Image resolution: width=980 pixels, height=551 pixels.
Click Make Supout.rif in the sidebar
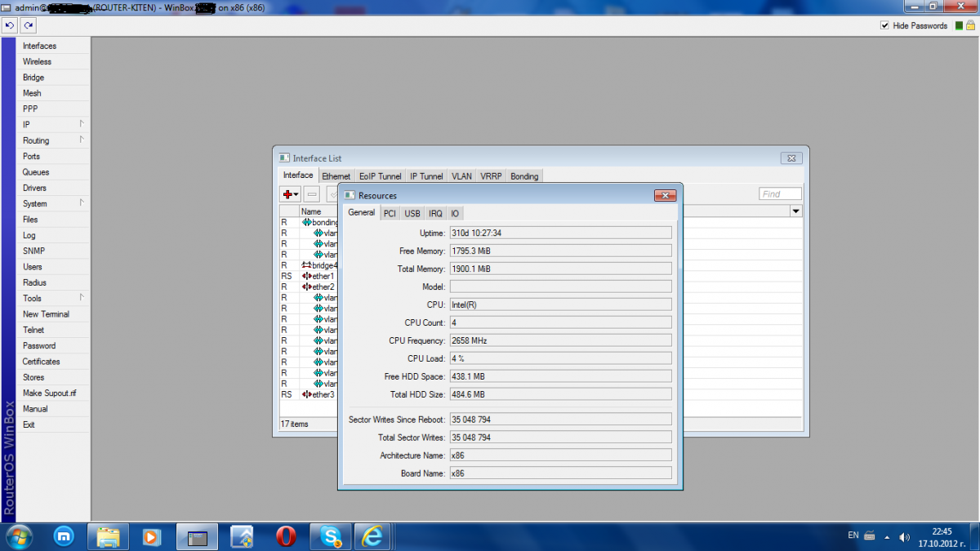click(49, 393)
